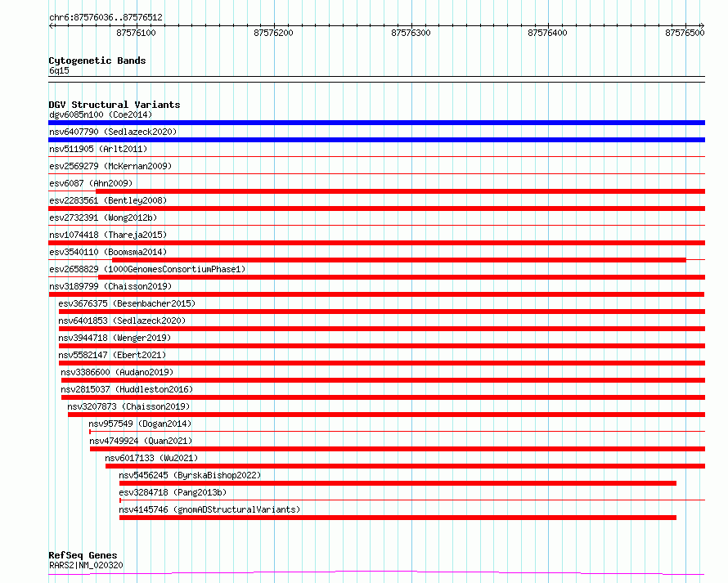Click the red bar under nsv6017133 (Wu2021)
Viewport: 728px width, 583px height.
point(406,466)
